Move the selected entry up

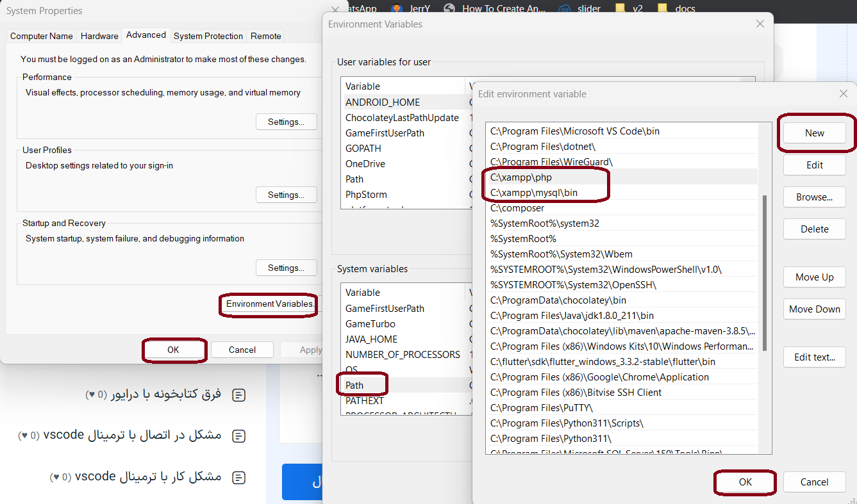click(815, 277)
